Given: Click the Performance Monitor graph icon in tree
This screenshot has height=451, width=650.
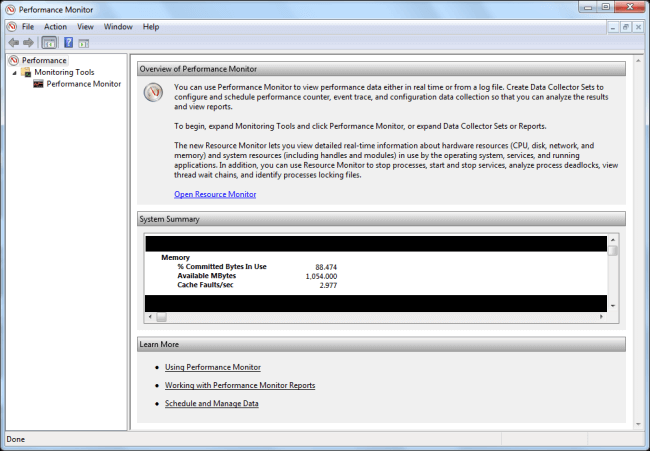Looking at the screenshot, I should pos(38,84).
